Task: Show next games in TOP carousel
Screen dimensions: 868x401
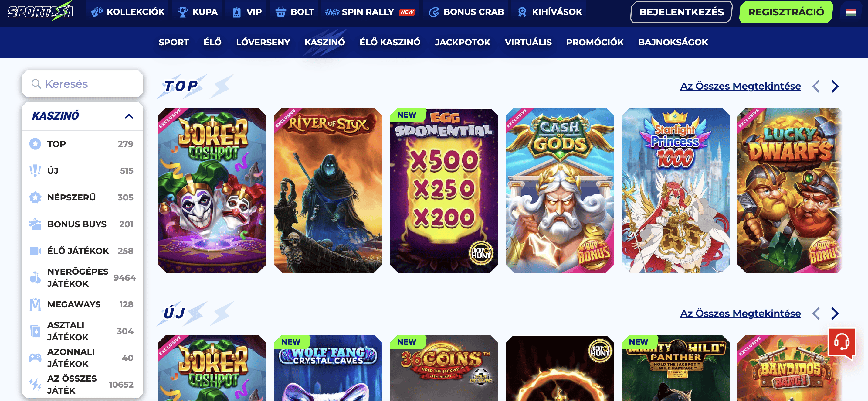Action: (x=835, y=86)
